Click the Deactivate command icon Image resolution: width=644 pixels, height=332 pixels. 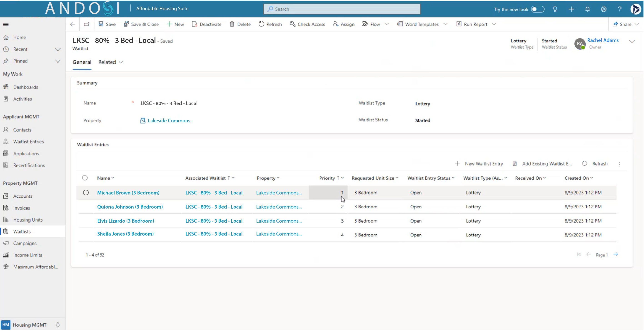pyautogui.click(x=194, y=24)
